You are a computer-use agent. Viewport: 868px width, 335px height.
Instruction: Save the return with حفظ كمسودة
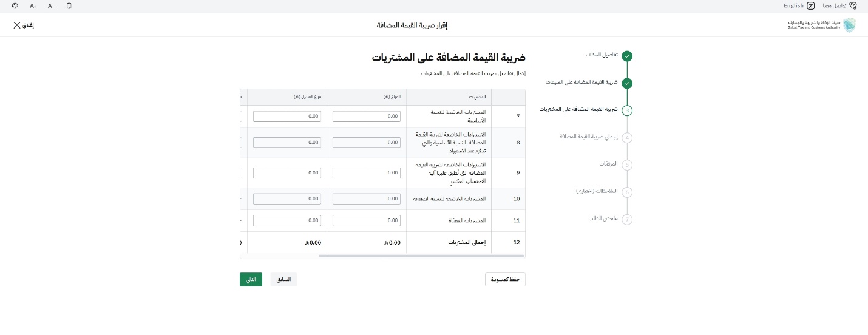(505, 280)
